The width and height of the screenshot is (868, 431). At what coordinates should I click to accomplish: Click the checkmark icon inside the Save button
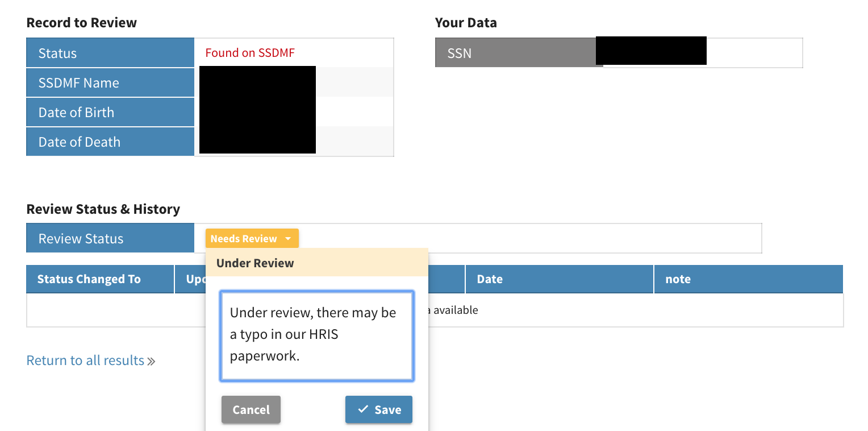[x=364, y=409]
